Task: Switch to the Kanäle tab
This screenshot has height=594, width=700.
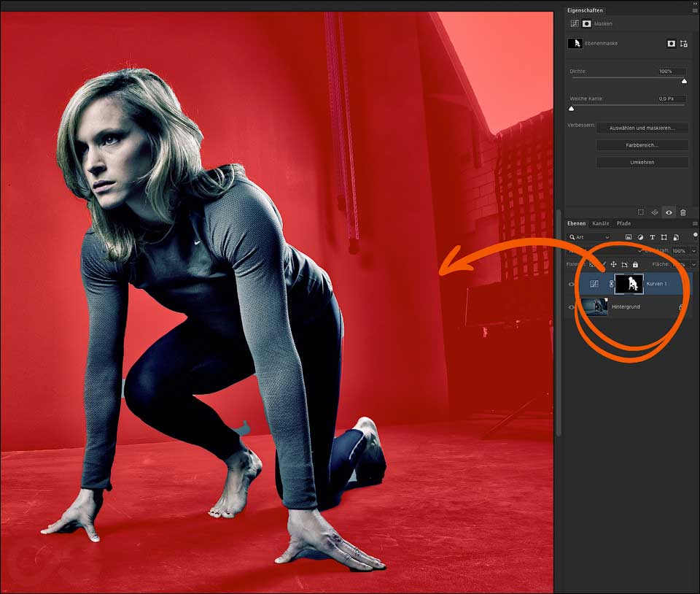Action: 600,223
